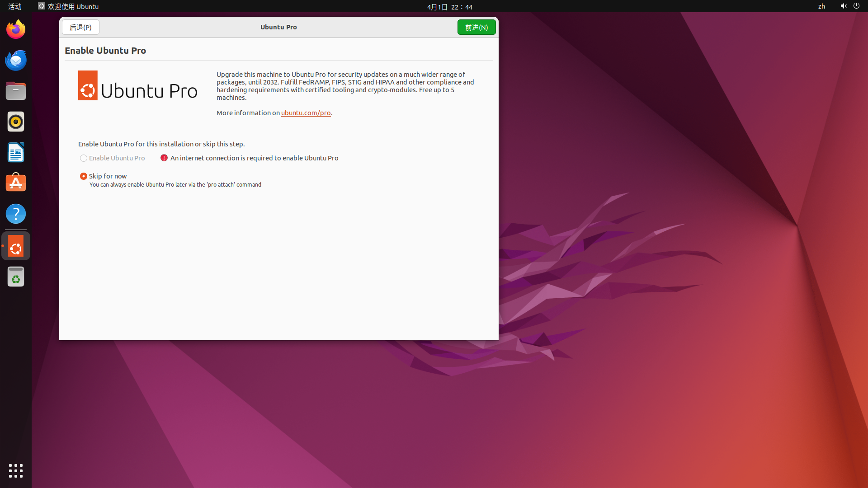Open the zh input language menu
868x488 pixels.
[x=821, y=6]
